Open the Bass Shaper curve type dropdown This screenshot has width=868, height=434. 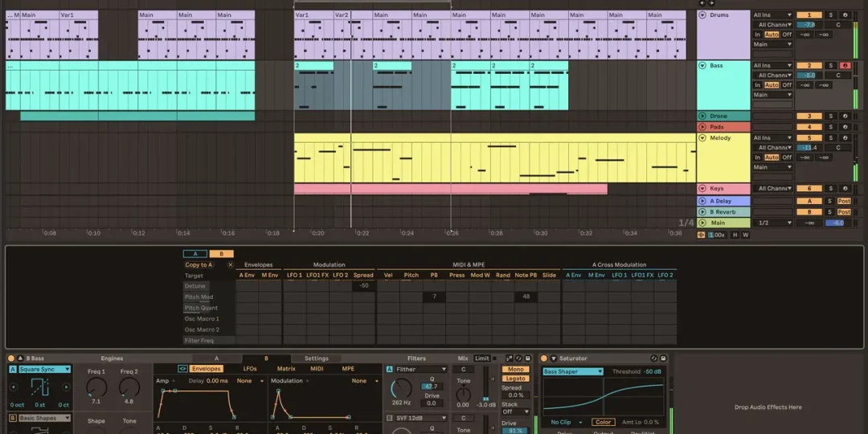[573, 372]
